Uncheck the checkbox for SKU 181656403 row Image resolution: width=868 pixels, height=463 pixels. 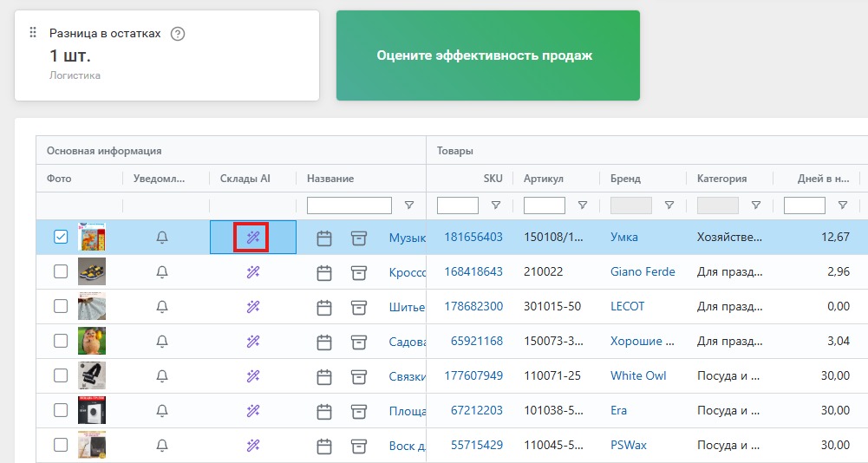tap(61, 237)
